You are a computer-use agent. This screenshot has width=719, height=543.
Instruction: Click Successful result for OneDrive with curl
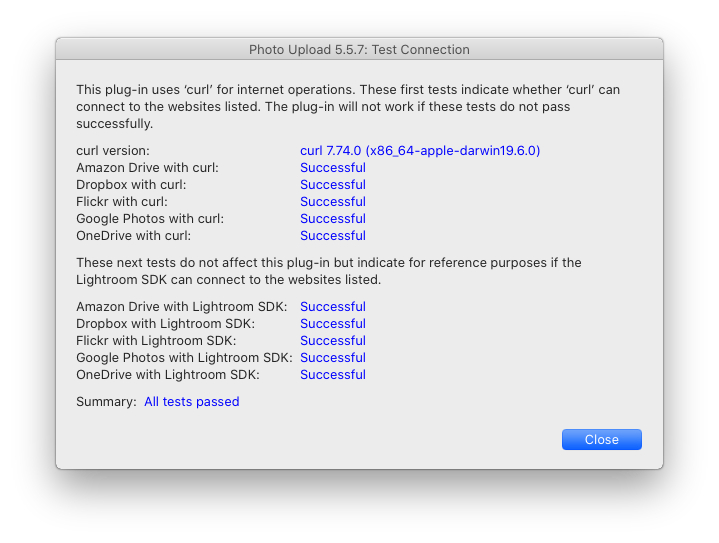pos(333,236)
